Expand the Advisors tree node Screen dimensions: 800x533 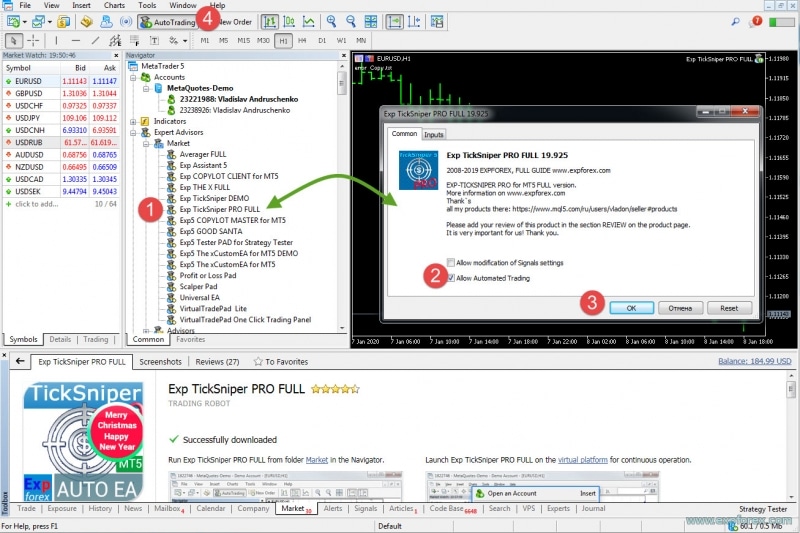[x=146, y=331]
